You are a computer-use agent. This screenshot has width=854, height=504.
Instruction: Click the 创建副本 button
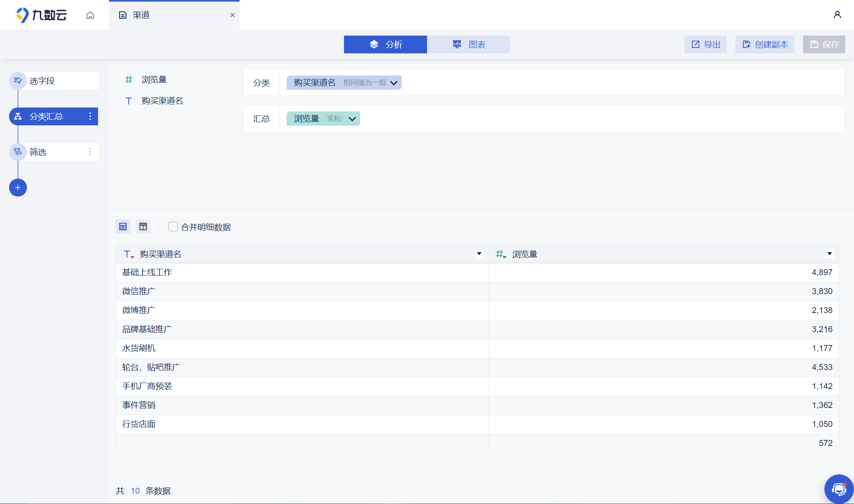(765, 44)
